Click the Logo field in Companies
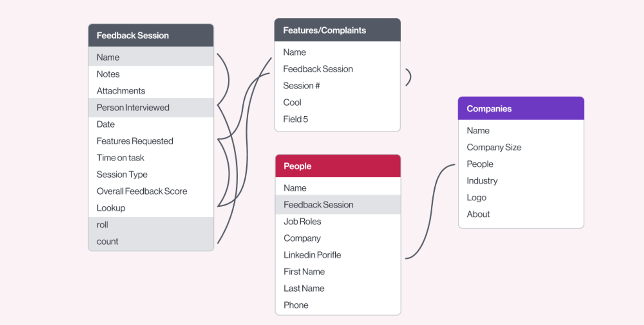The width and height of the screenshot is (644, 325). tap(521, 198)
